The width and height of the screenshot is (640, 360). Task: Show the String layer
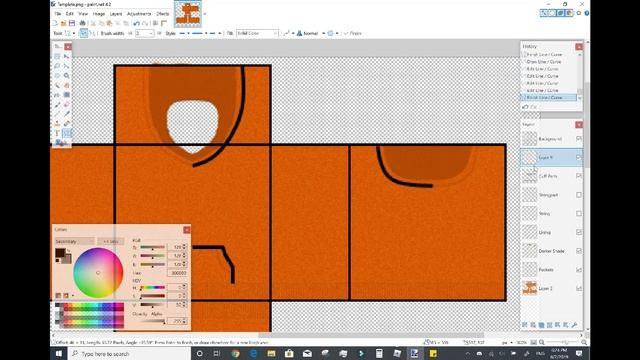(x=579, y=213)
